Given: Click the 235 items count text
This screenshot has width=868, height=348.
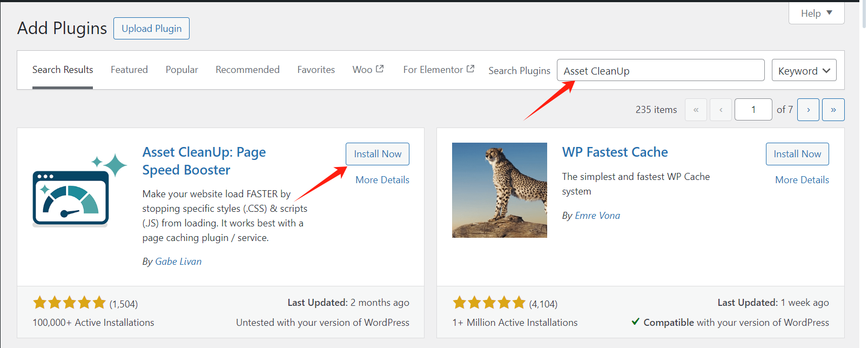Looking at the screenshot, I should pyautogui.click(x=656, y=110).
